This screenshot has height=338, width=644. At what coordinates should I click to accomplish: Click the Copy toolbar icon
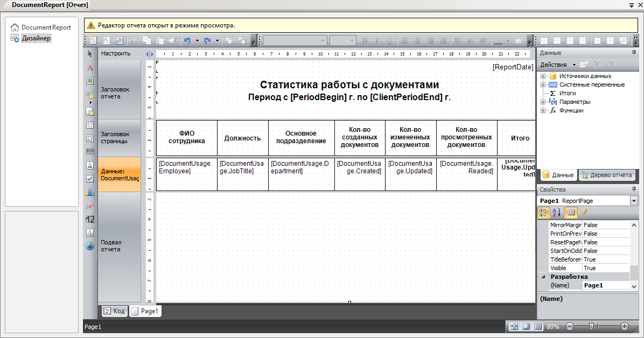pyautogui.click(x=146, y=40)
